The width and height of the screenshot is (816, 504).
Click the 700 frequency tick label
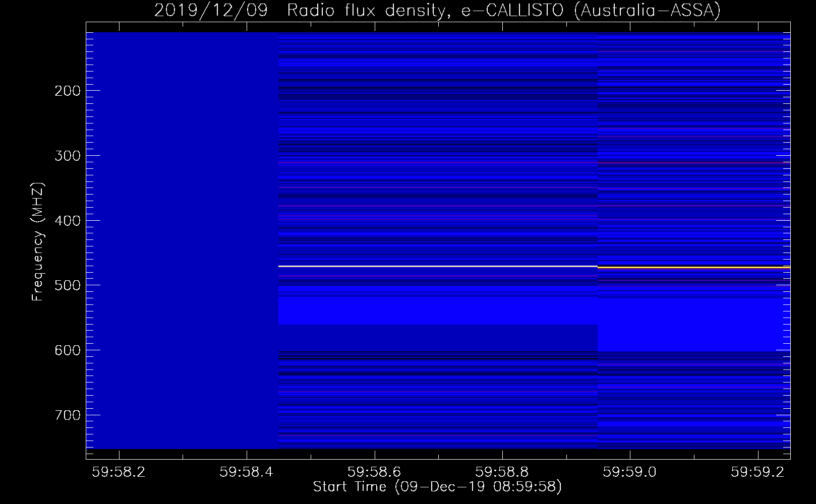(x=67, y=415)
